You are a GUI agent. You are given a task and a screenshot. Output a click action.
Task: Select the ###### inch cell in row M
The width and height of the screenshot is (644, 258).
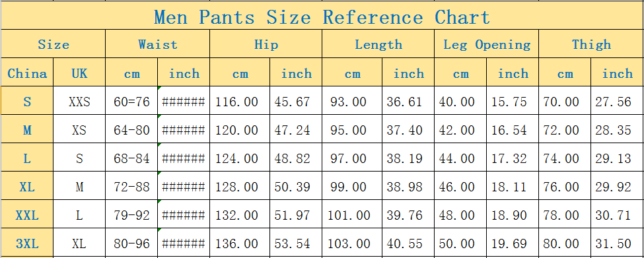click(184, 129)
